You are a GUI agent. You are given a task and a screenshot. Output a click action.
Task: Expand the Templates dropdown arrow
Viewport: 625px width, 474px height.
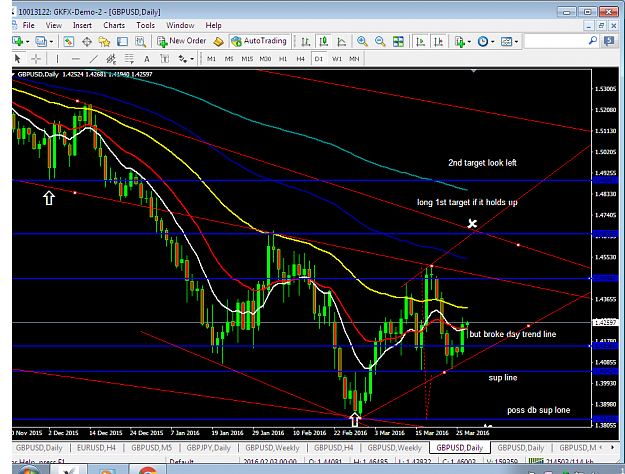pos(516,41)
